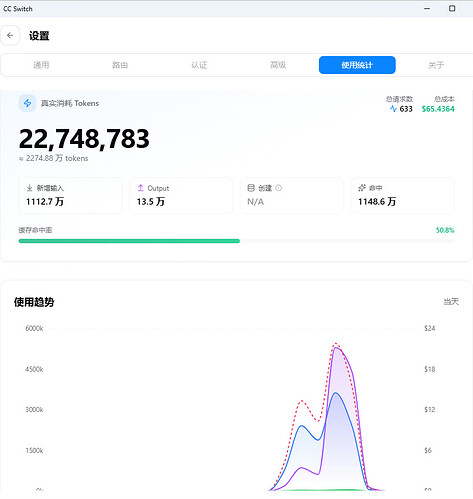Click the 13.5 万 Output value
This screenshot has height=499, width=473.
tap(151, 202)
